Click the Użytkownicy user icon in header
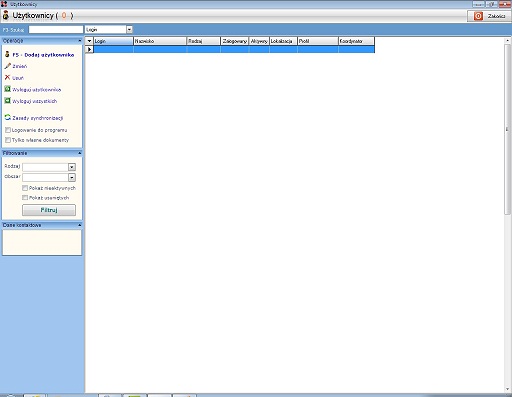Image resolution: width=512 pixels, height=397 pixels. coord(6,15)
